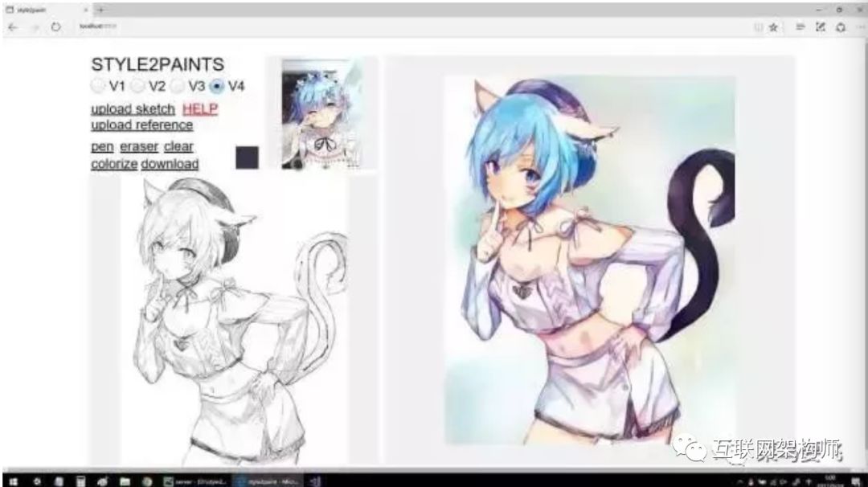Click the upload reference link
The height and width of the screenshot is (487, 868).
click(141, 125)
